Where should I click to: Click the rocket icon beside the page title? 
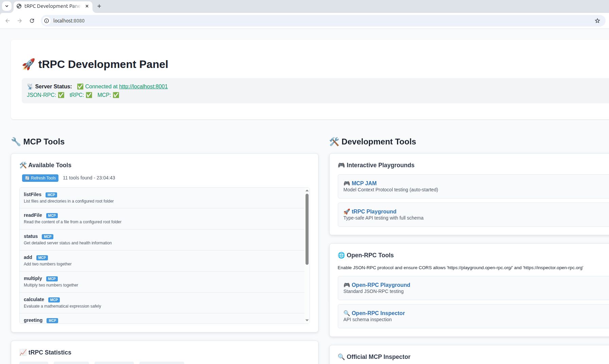tap(28, 64)
